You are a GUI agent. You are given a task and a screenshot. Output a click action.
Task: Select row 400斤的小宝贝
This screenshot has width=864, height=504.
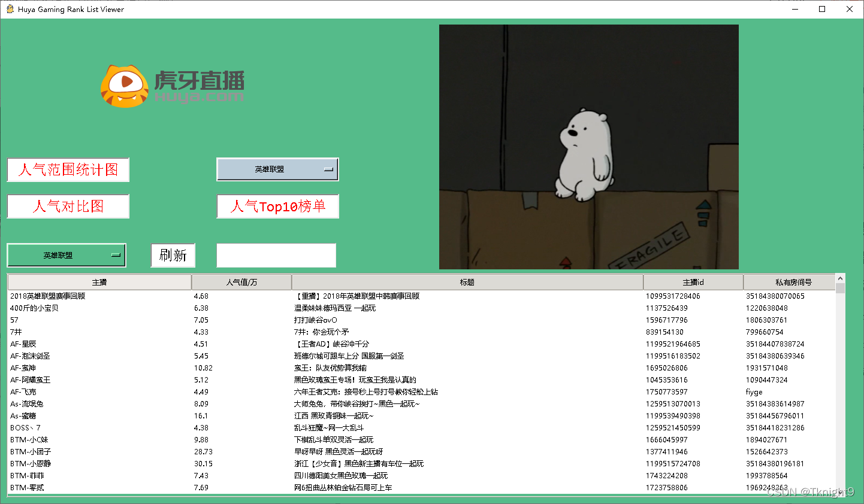(421, 308)
